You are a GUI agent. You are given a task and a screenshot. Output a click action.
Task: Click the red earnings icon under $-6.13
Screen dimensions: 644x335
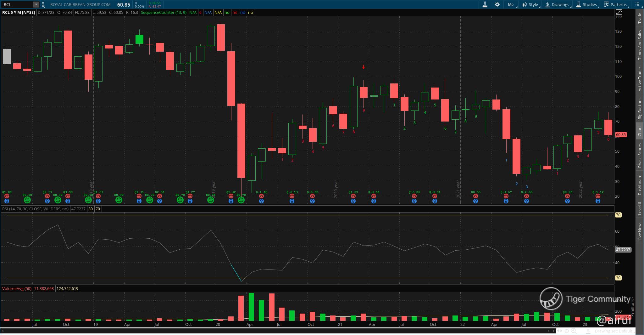click(292, 196)
